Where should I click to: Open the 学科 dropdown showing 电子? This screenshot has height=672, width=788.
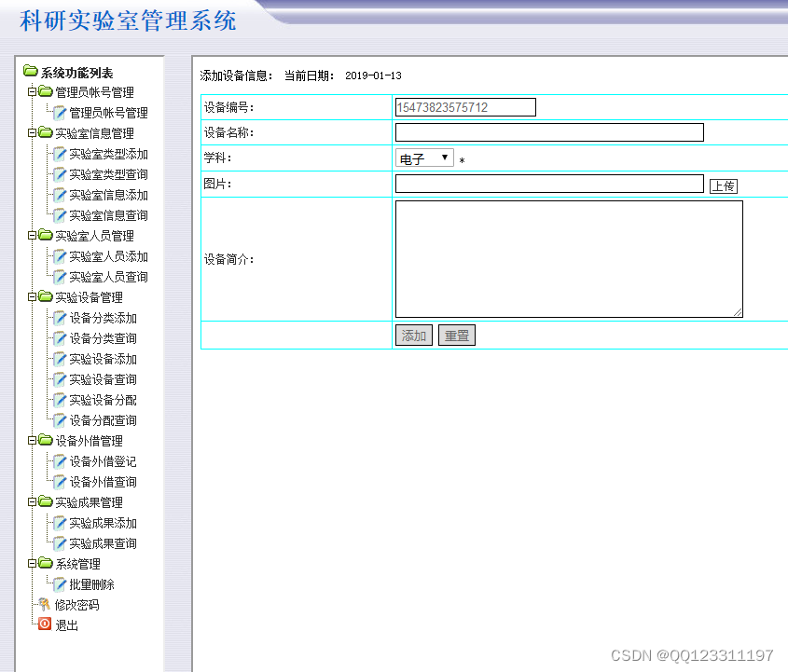(x=424, y=158)
